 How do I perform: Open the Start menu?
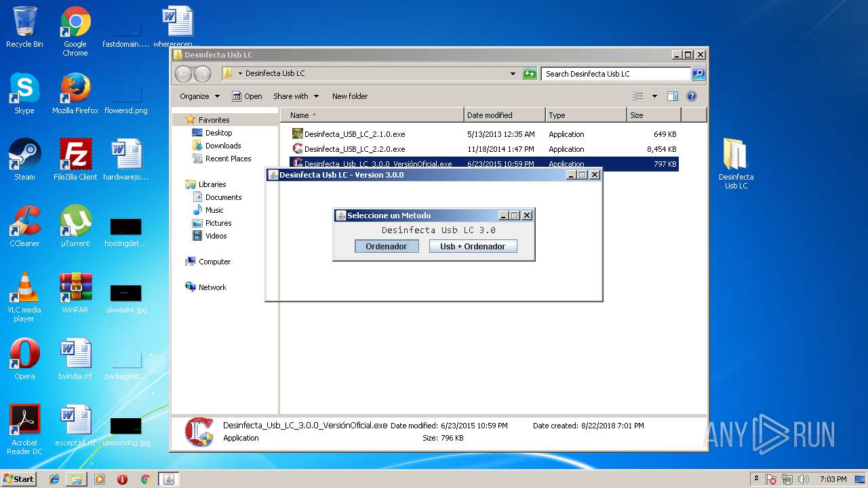[x=19, y=479]
